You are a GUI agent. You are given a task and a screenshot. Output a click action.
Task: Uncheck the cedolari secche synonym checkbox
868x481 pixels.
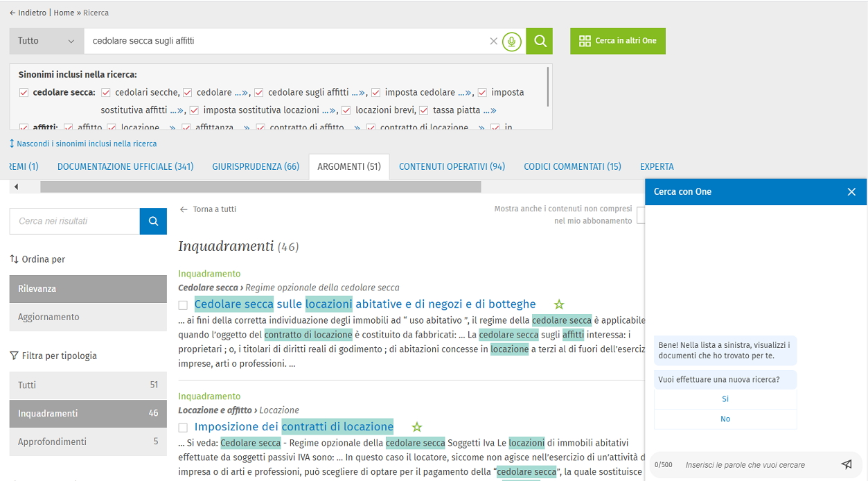click(x=106, y=92)
